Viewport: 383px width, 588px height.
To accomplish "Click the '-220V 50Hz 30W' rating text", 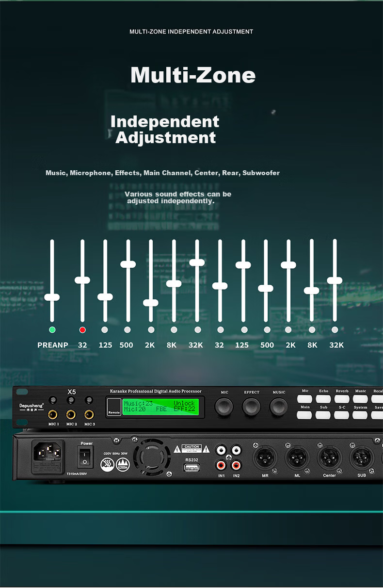I will [x=116, y=454].
